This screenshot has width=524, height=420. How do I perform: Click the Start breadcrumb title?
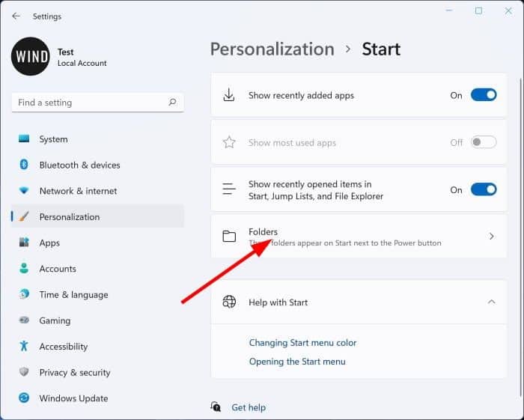[381, 49]
